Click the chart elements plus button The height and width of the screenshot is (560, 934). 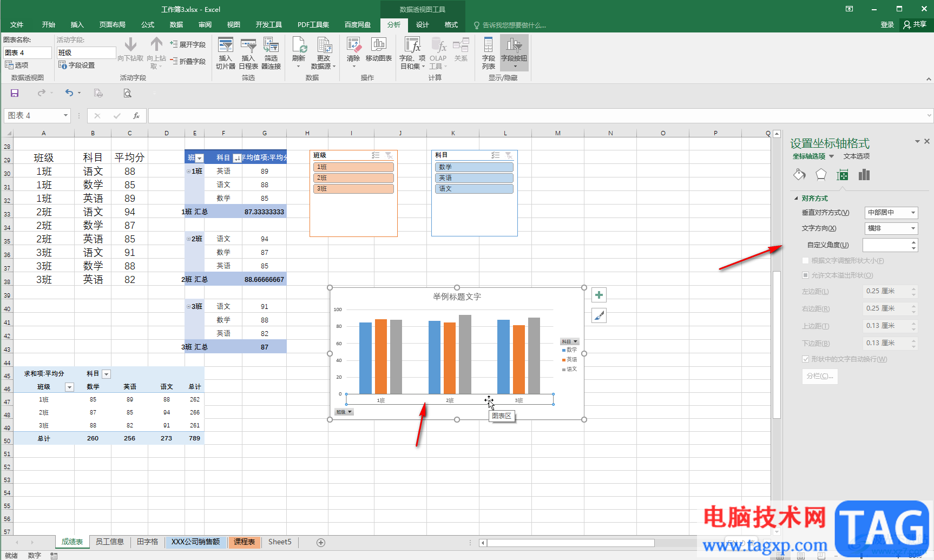coord(599,295)
